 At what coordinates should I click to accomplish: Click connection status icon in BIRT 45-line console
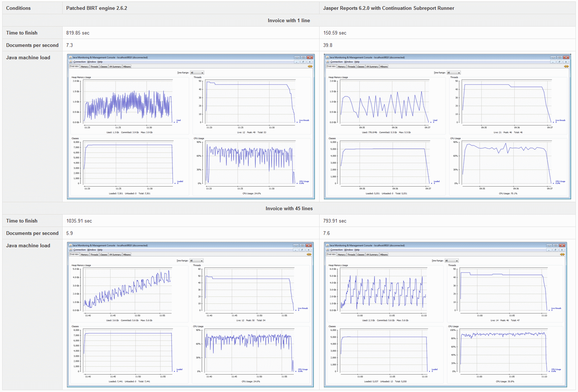pyautogui.click(x=309, y=255)
